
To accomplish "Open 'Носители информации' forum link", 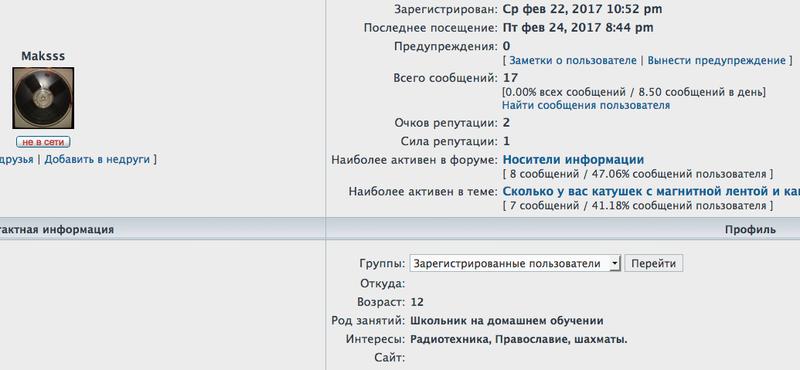I will [x=573, y=160].
